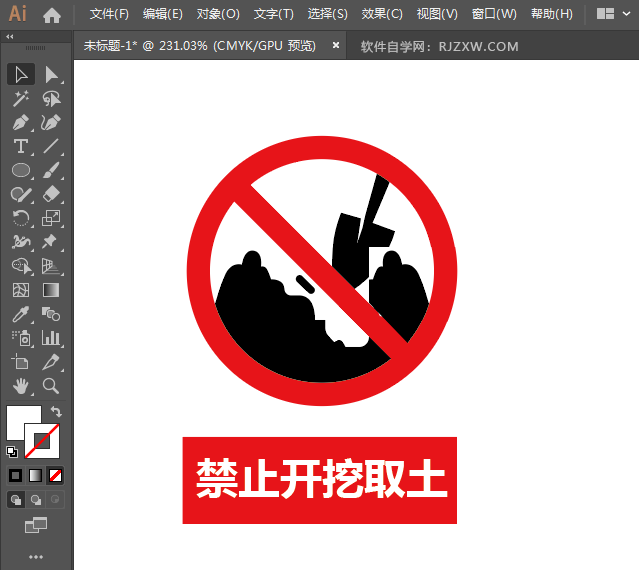Reset to default fill and stroke
The image size is (639, 570).
click(12, 451)
